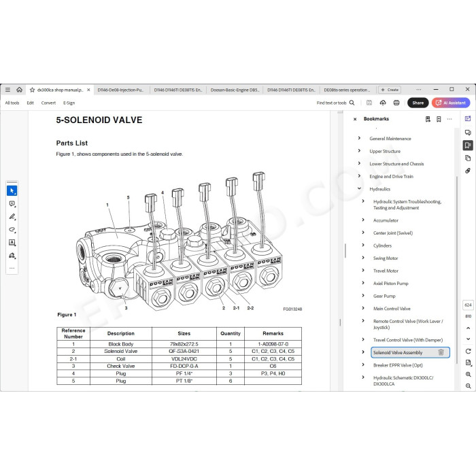Image resolution: width=476 pixels, height=476 pixels.
Task: Close the dx300lca shop manual tab
Action: tap(88, 90)
